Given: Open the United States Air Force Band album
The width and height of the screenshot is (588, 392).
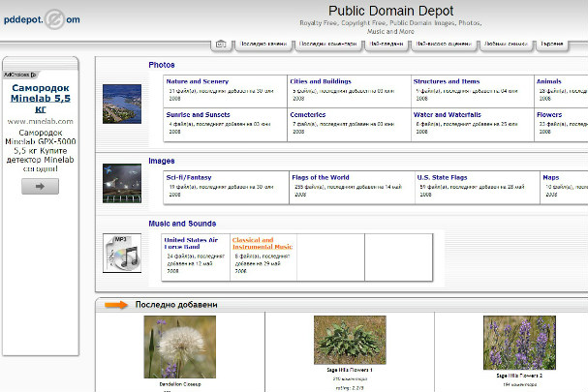Looking at the screenshot, I should (191, 243).
